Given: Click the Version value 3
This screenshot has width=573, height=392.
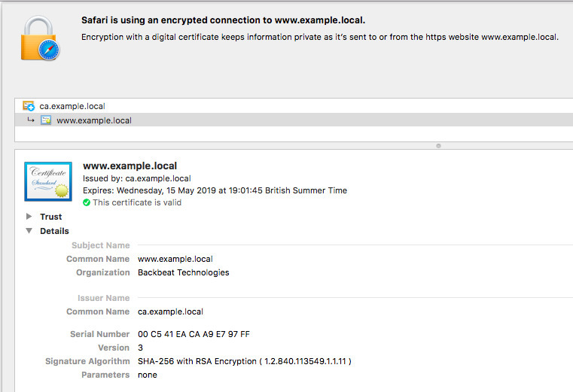Looking at the screenshot, I should pos(140,348).
